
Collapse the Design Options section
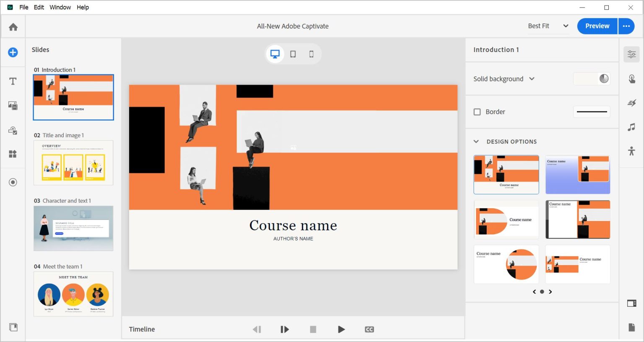click(x=476, y=141)
